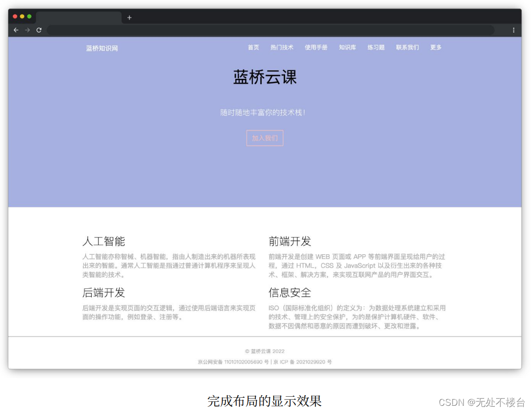Click the browser forward arrow

pyautogui.click(x=27, y=30)
